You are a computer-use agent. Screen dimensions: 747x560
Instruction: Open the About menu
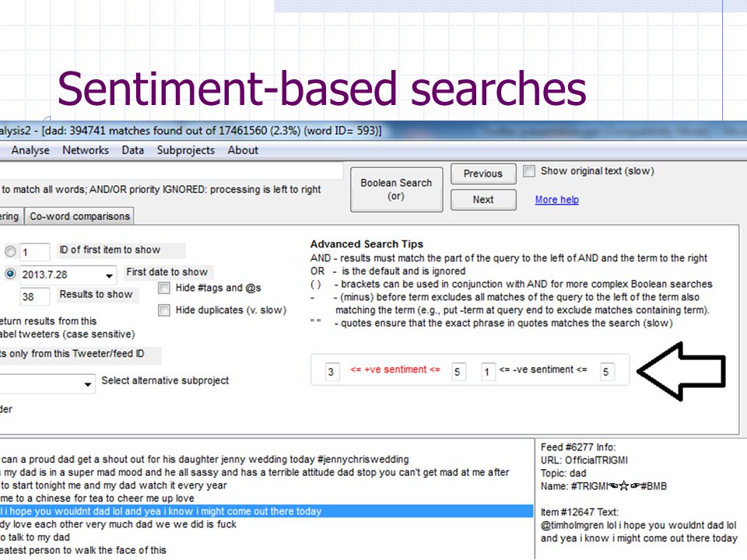pyautogui.click(x=243, y=150)
